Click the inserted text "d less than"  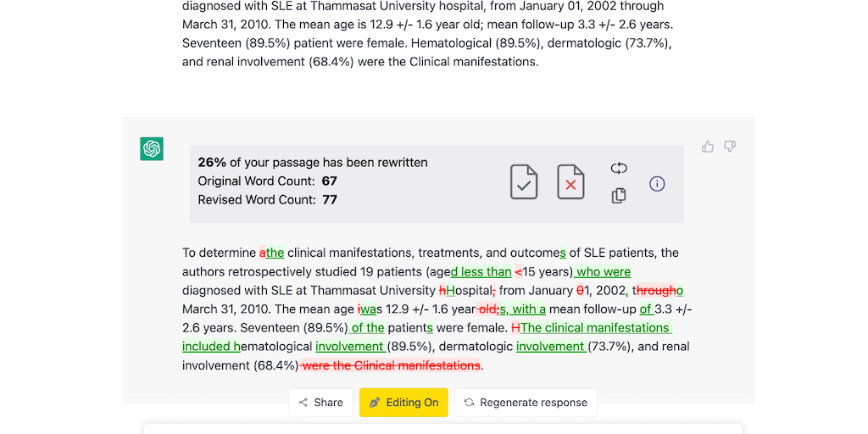481,272
